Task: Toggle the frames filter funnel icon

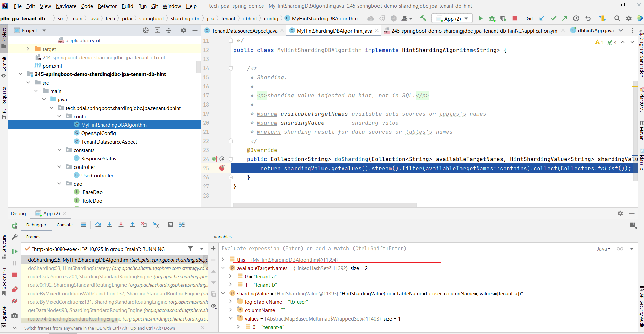Action: click(x=190, y=249)
